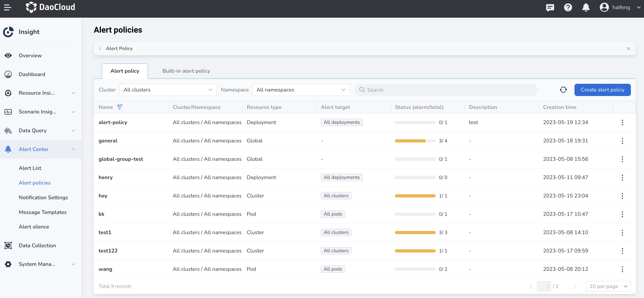Open the messages chat icon
Image resolution: width=644 pixels, height=298 pixels.
tap(550, 7)
